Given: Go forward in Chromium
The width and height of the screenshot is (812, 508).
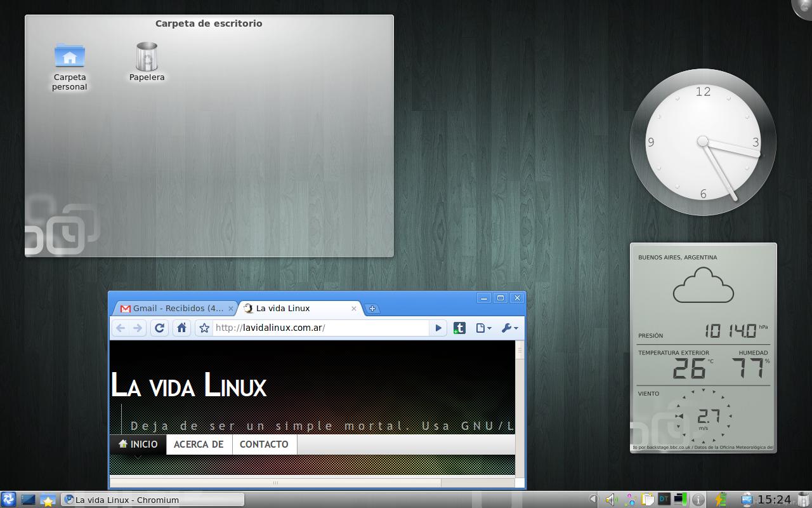Looking at the screenshot, I should [x=138, y=328].
